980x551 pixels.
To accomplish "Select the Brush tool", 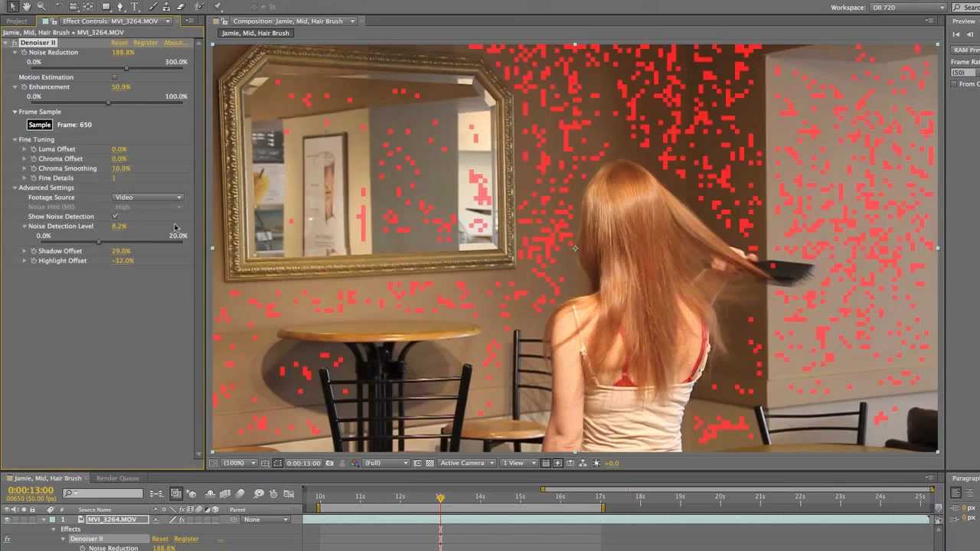I will 153,6.
